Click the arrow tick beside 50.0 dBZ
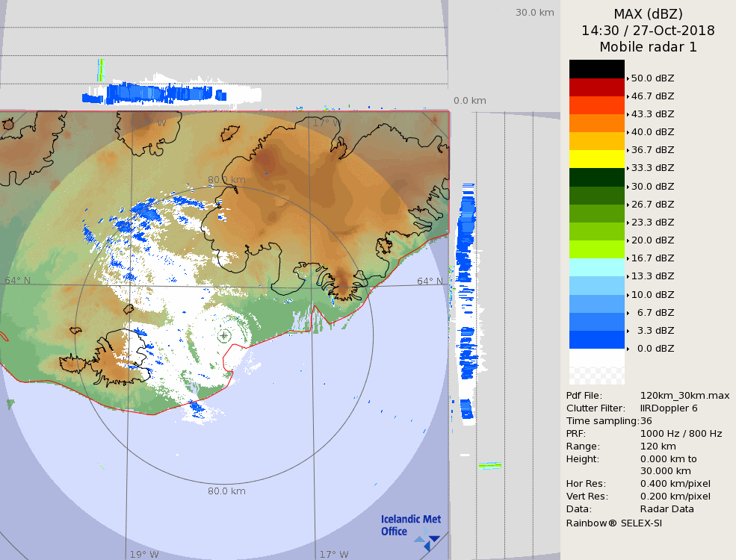Image resolution: width=736 pixels, height=560 pixels. 628,78
